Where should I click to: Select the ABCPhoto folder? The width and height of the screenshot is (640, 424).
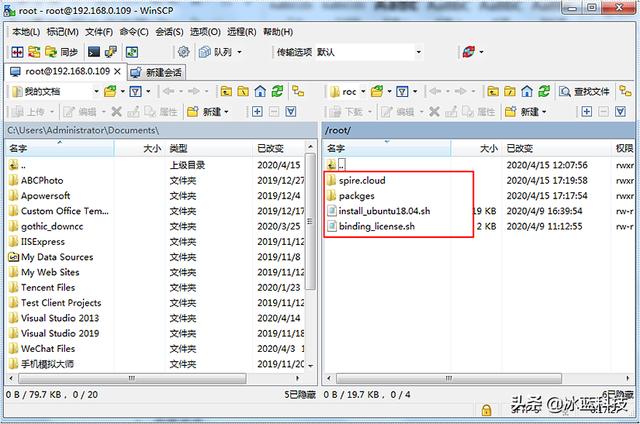coord(42,180)
